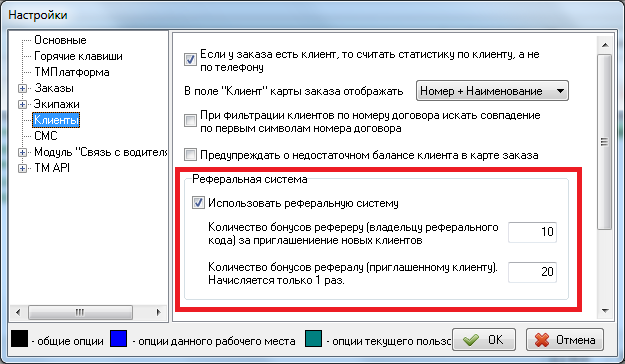Expand the Экипажи tree node
Screen dimensions: 625x364
tap(23, 104)
